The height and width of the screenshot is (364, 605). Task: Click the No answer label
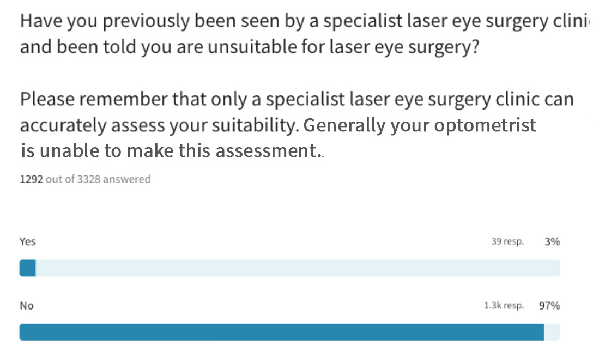(27, 306)
